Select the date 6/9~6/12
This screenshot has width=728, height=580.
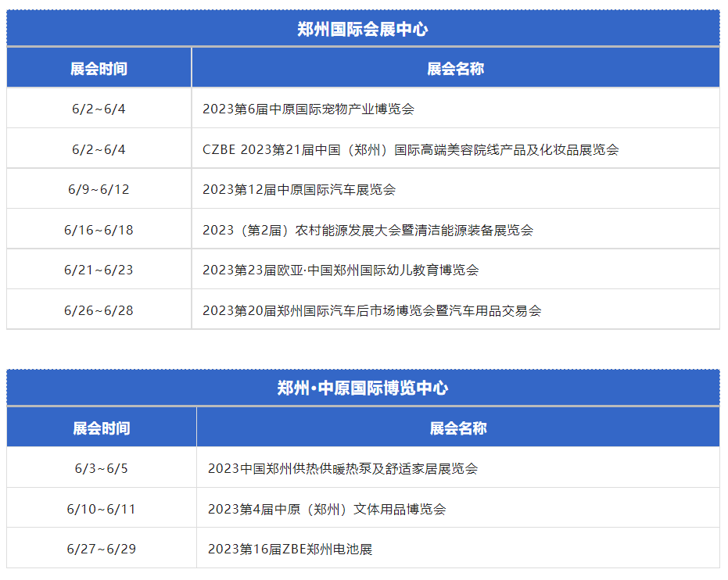coord(99,189)
